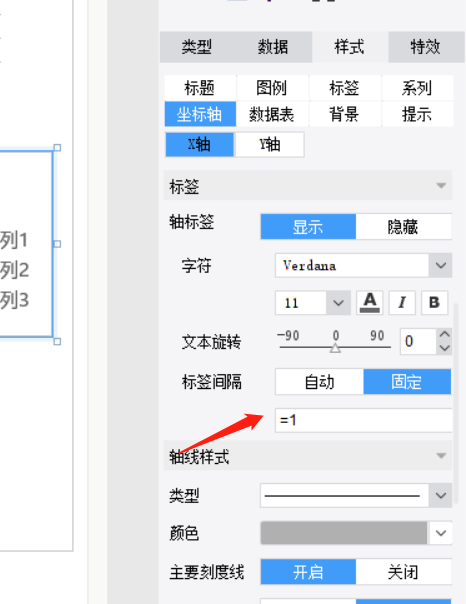
Task: Collapse the 轴线样式 section header
Action: tap(308, 456)
